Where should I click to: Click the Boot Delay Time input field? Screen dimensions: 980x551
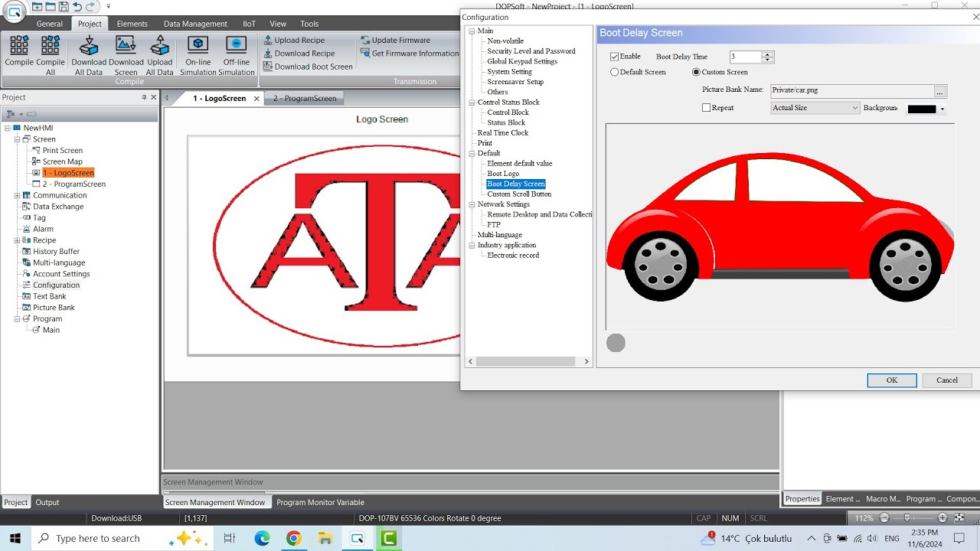pos(745,57)
